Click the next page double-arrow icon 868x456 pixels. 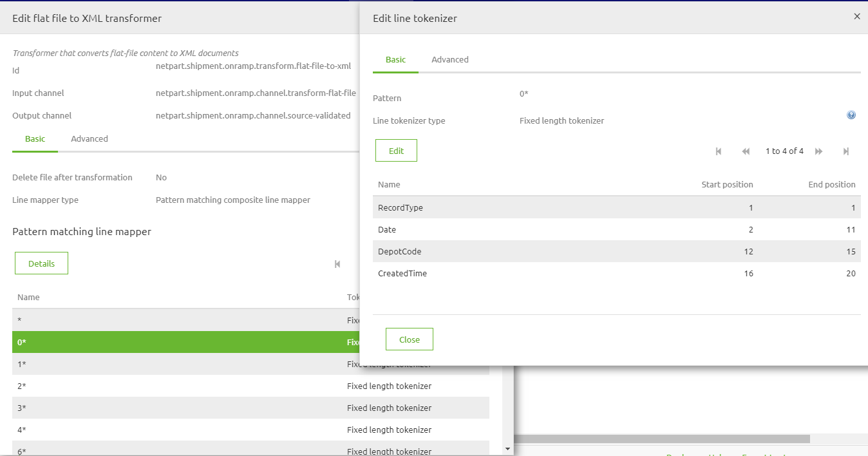tap(818, 151)
